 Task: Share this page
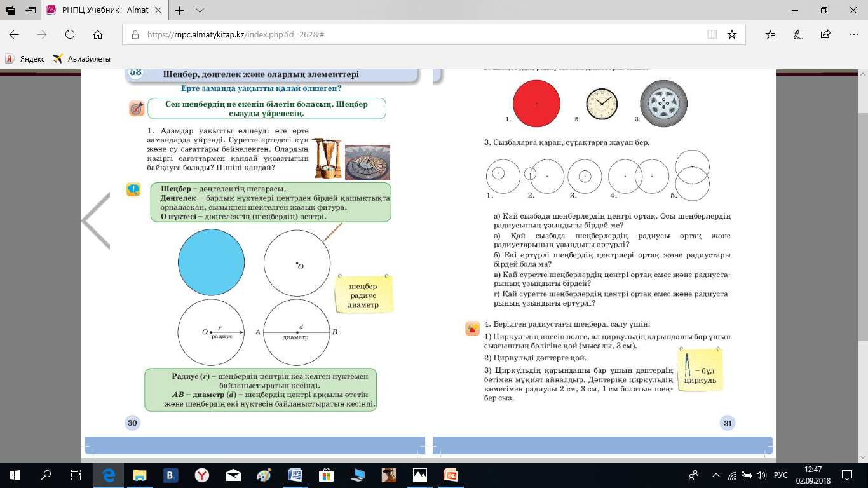(826, 35)
